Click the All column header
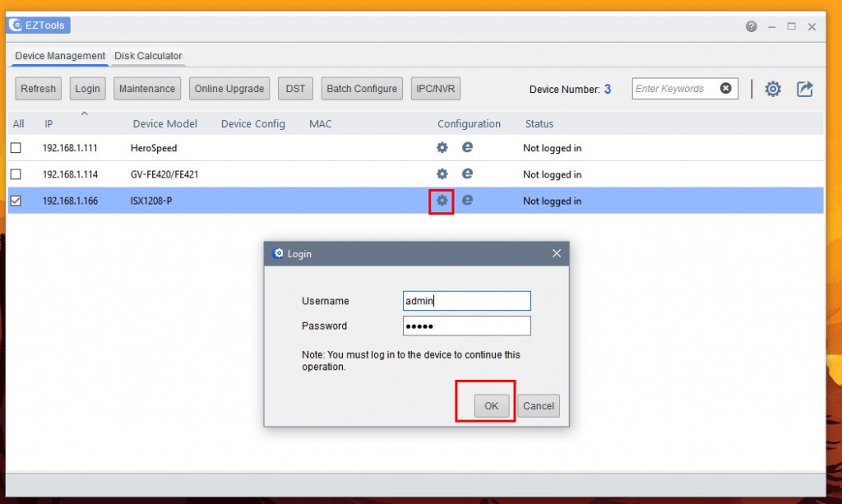Screen dimensions: 842x504 click(18, 124)
